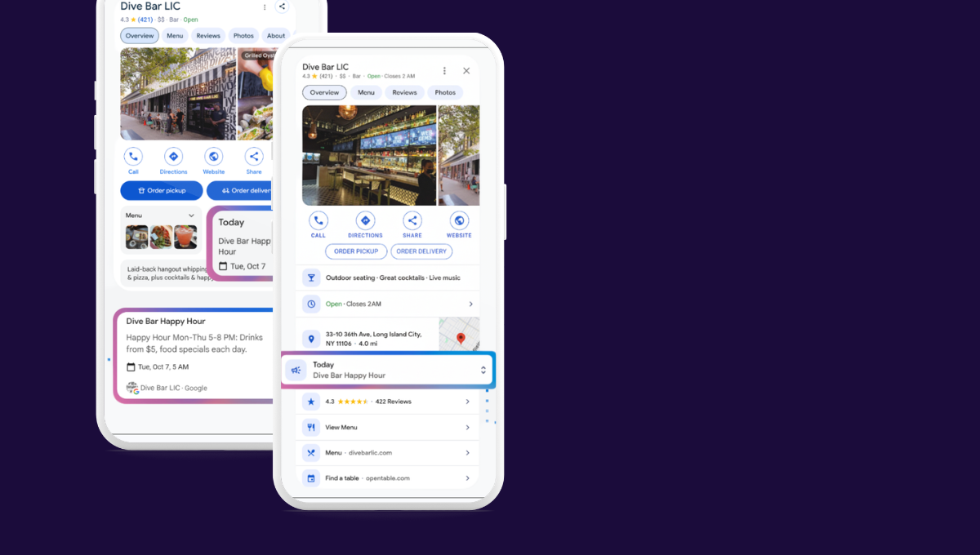
Task: Select the Photos tab on the back phone
Action: coord(243,36)
